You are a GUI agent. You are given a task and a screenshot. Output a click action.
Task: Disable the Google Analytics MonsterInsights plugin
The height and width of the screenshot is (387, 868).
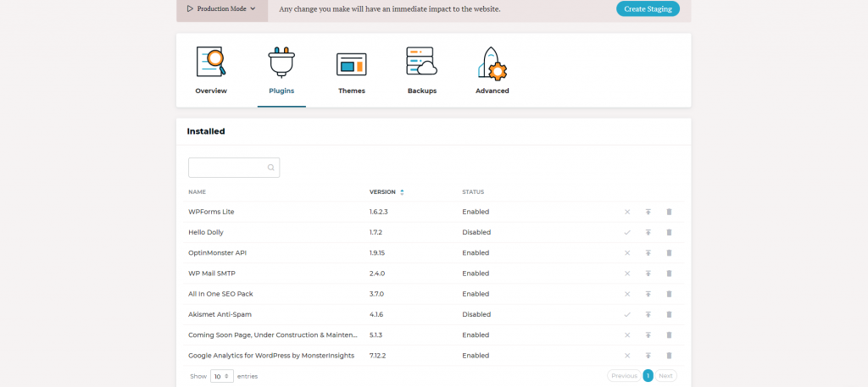tap(627, 356)
